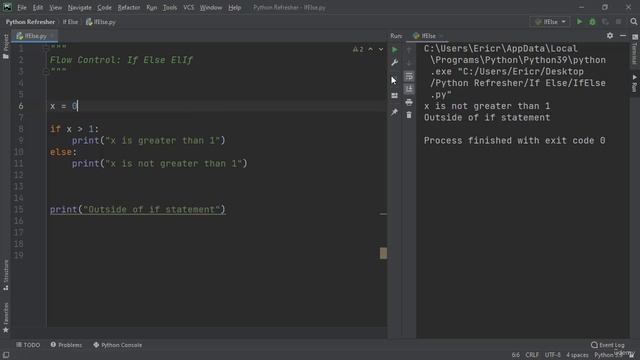Open the VCS menu

[x=189, y=7]
